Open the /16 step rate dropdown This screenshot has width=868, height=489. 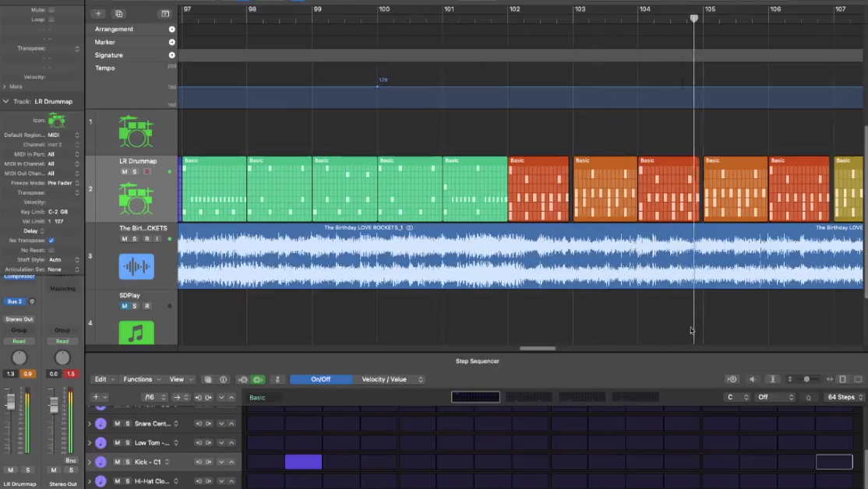153,397
